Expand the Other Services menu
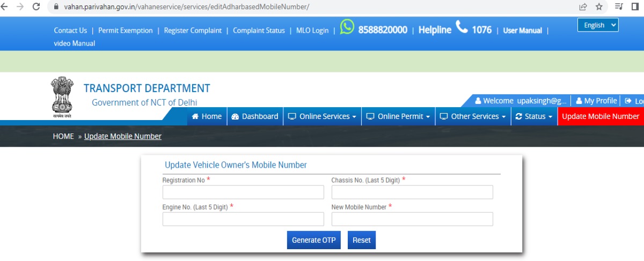644x261 pixels. pyautogui.click(x=473, y=116)
